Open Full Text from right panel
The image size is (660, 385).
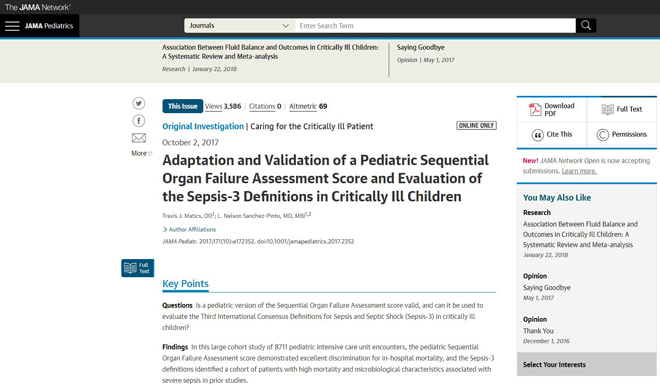pyautogui.click(x=622, y=109)
